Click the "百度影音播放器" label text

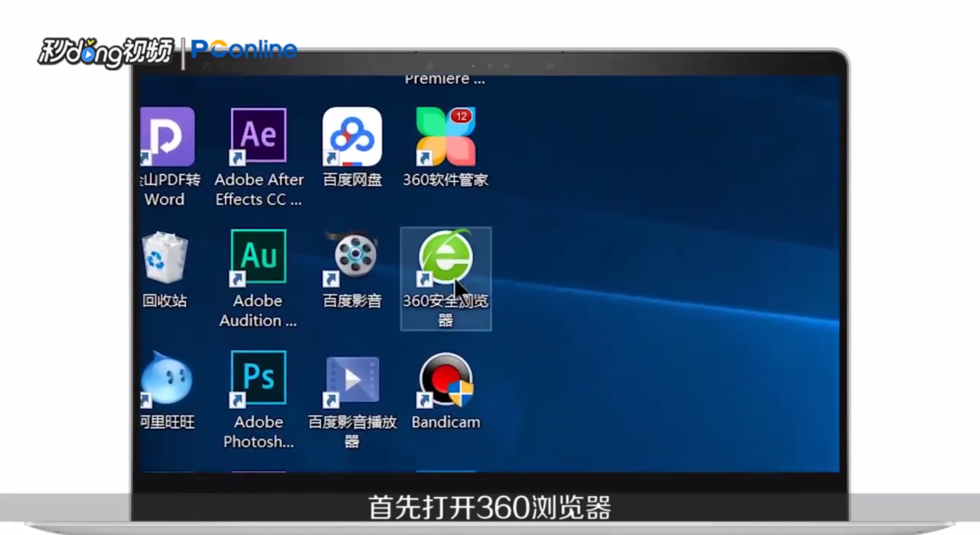click(x=352, y=431)
